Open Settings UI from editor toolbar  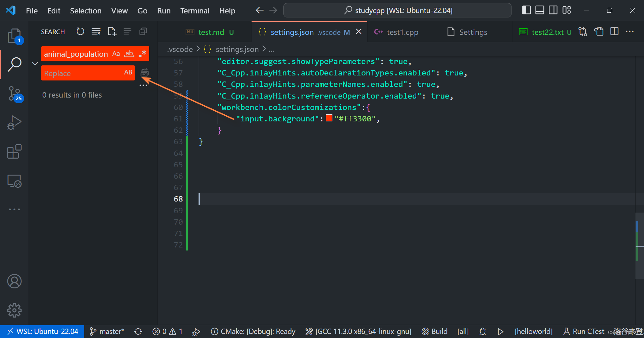click(x=599, y=32)
